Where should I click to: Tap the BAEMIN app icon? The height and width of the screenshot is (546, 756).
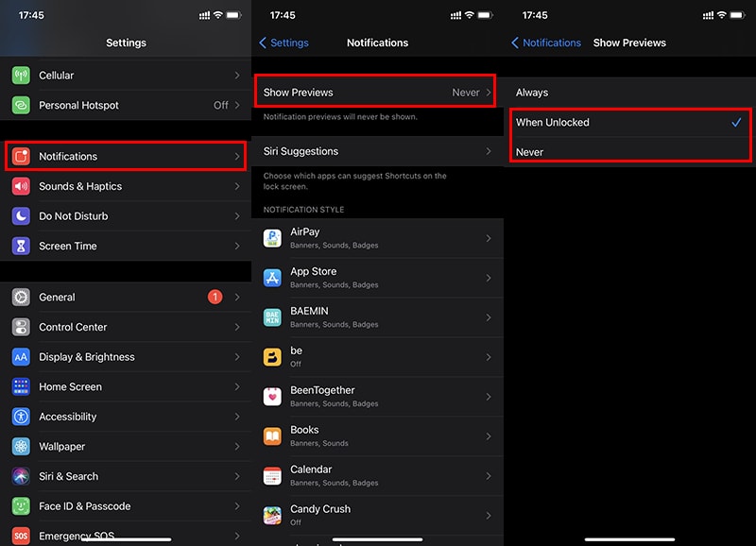click(272, 317)
